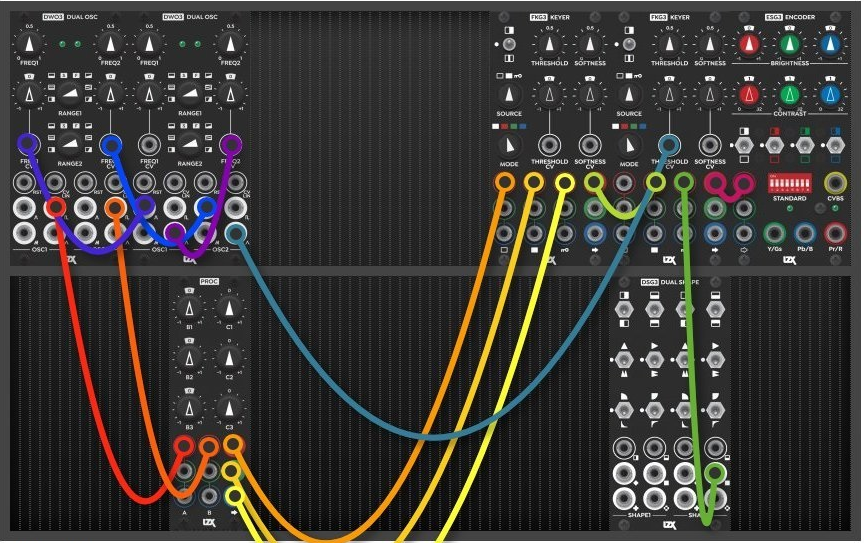Click the red CONTRAST knob on Encoder
Screen dimensions: 864x543
749,95
